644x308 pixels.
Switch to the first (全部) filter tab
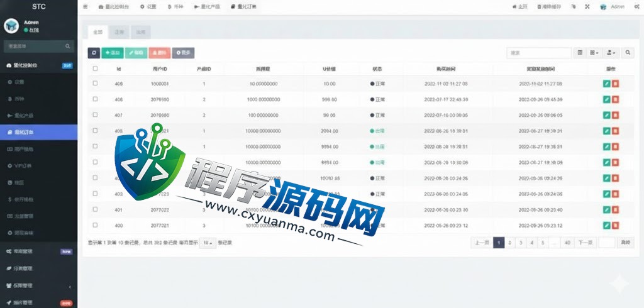(97, 32)
